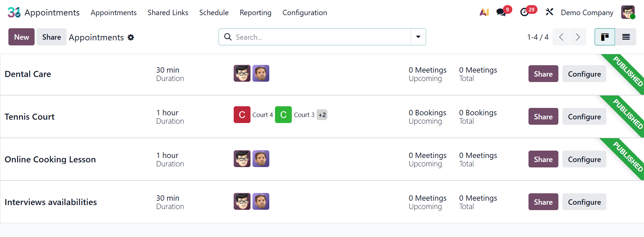Screen dimensions: 644x237
Task: Click the Appointments app logo icon
Action: 14,12
